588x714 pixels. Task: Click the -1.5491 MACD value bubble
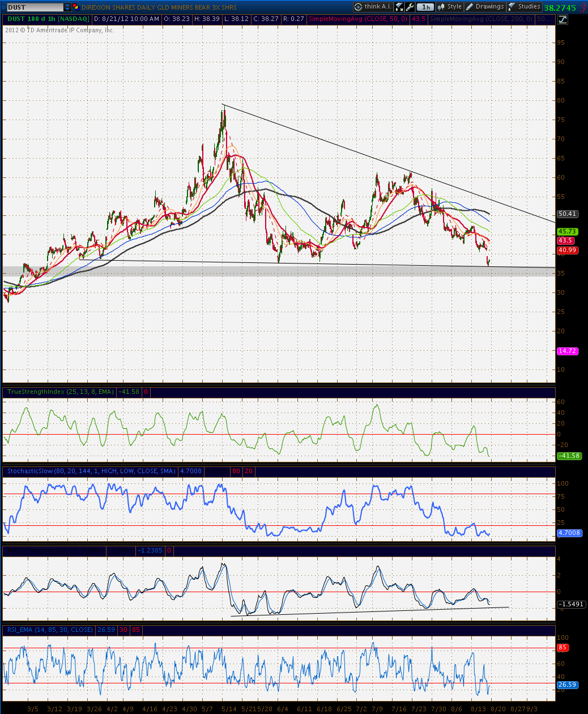point(570,604)
